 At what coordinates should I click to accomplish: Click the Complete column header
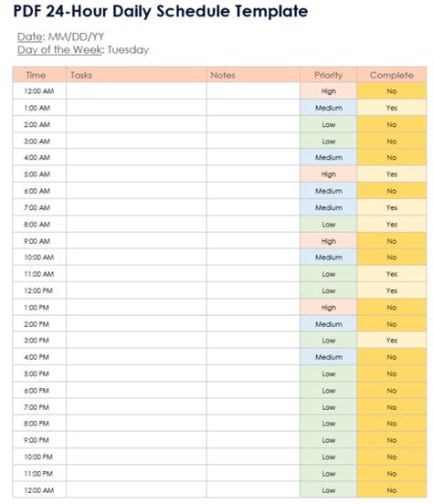(x=392, y=75)
